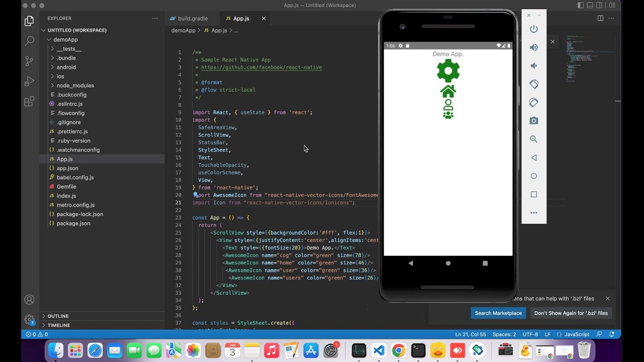Click Don't Show Again for '.bzl' files

pos(571,313)
